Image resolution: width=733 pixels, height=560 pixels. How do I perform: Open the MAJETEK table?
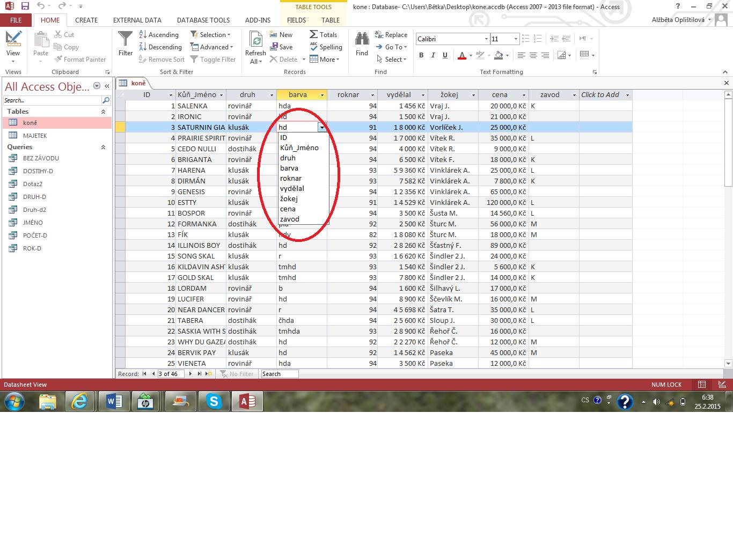(x=57, y=136)
